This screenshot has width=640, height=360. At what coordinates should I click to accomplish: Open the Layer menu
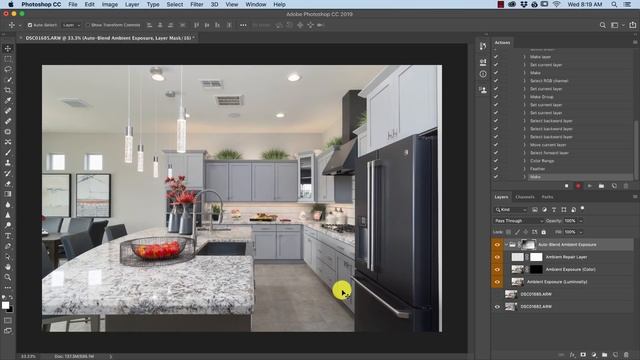(132, 4)
